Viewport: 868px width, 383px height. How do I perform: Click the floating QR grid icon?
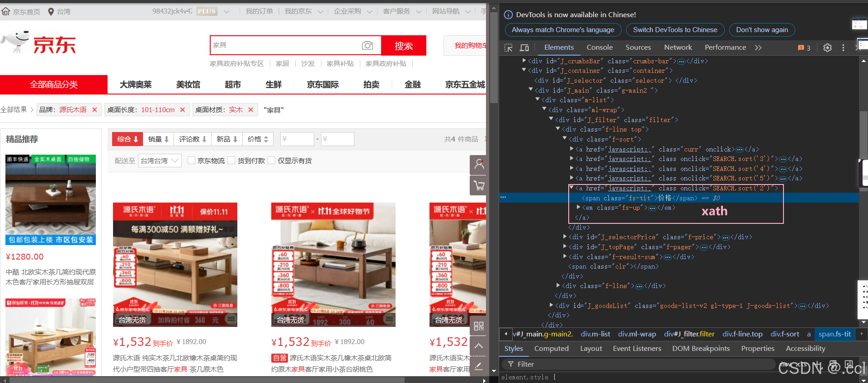479,326
